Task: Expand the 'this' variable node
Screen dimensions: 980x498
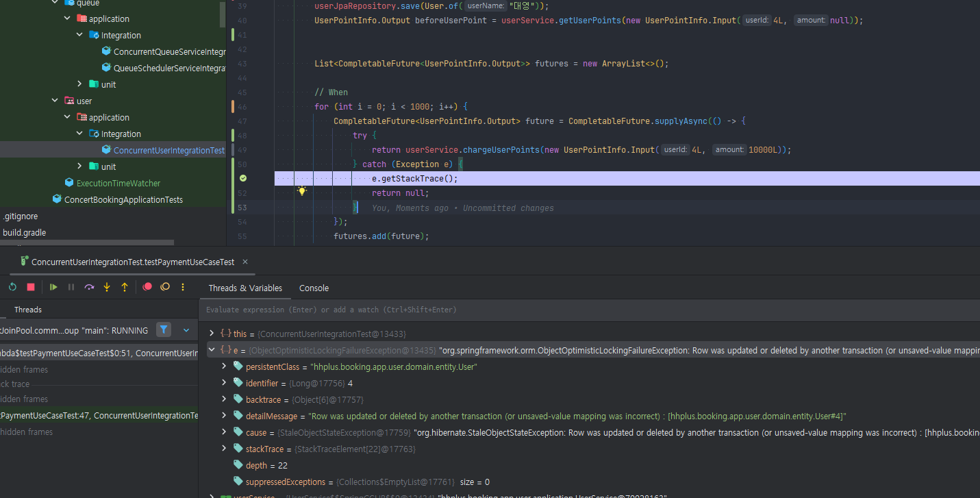Action: click(x=212, y=334)
